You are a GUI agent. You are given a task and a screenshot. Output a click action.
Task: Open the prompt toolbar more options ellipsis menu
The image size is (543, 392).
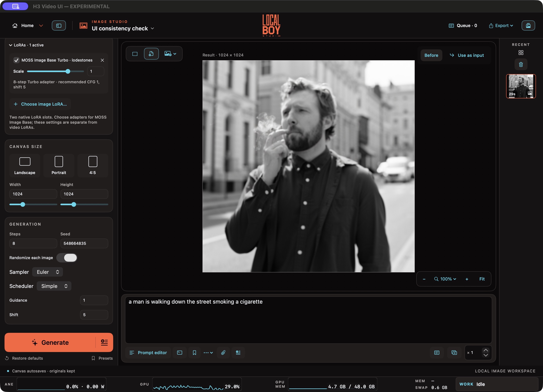[x=208, y=353]
